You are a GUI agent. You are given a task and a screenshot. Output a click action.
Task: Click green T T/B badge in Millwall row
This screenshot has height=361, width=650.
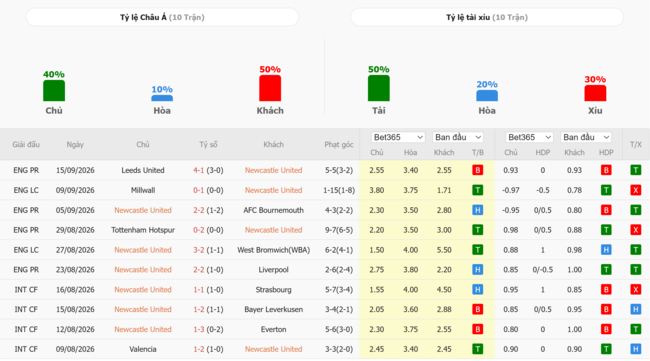click(x=478, y=190)
